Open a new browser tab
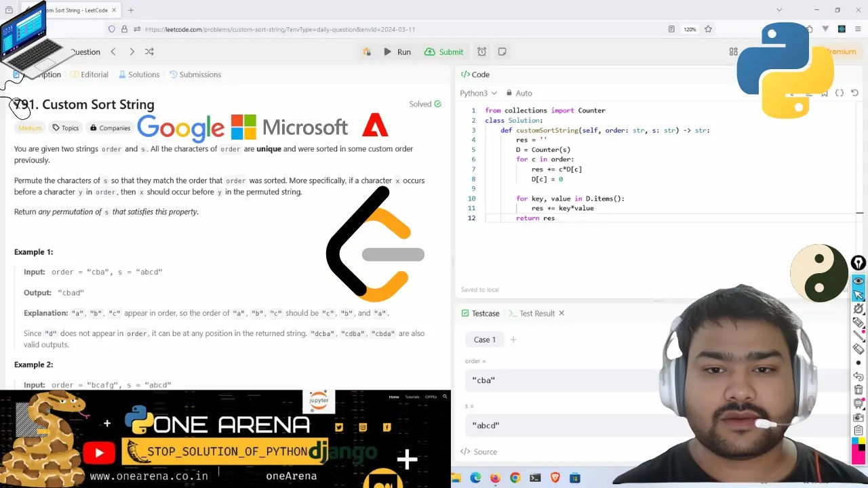Screen dimensions: 868x488 pyautogui.click(x=131, y=10)
